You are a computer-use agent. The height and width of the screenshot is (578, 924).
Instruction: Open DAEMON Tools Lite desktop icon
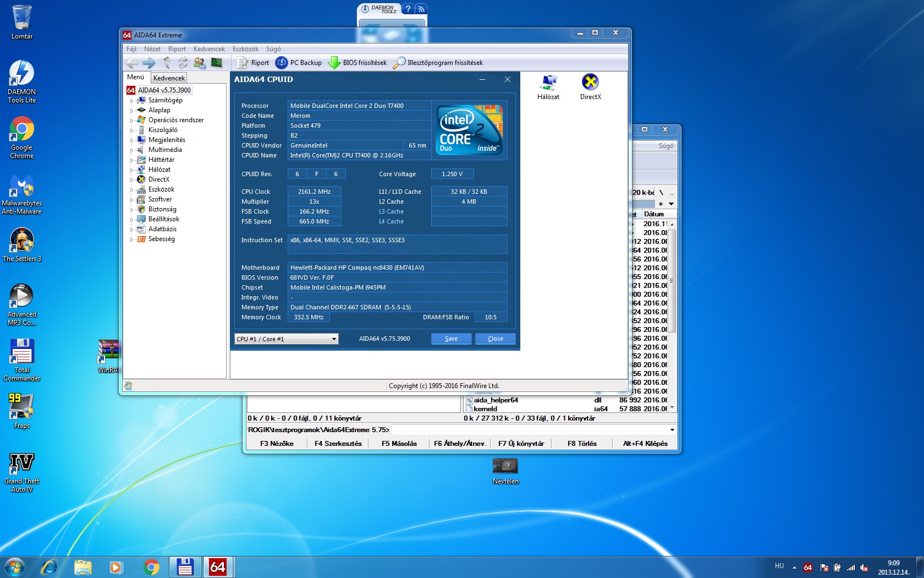point(22,82)
